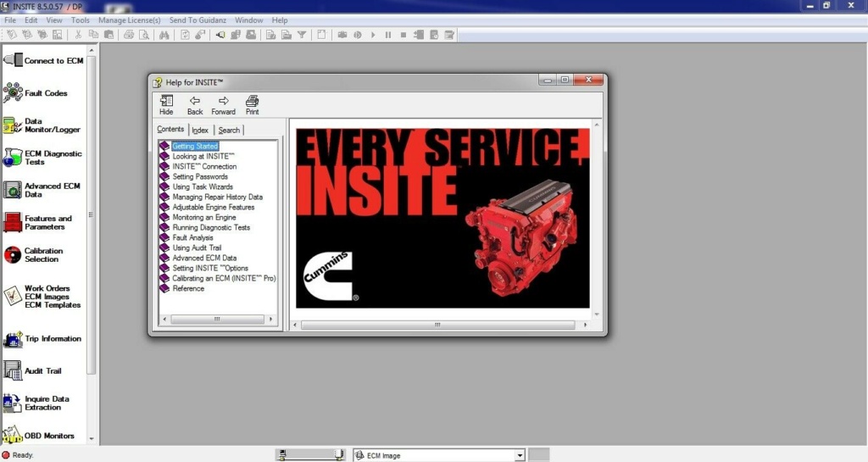This screenshot has height=462, width=868.
Task: Click the filter funnel toolbar icon
Action: (302, 35)
